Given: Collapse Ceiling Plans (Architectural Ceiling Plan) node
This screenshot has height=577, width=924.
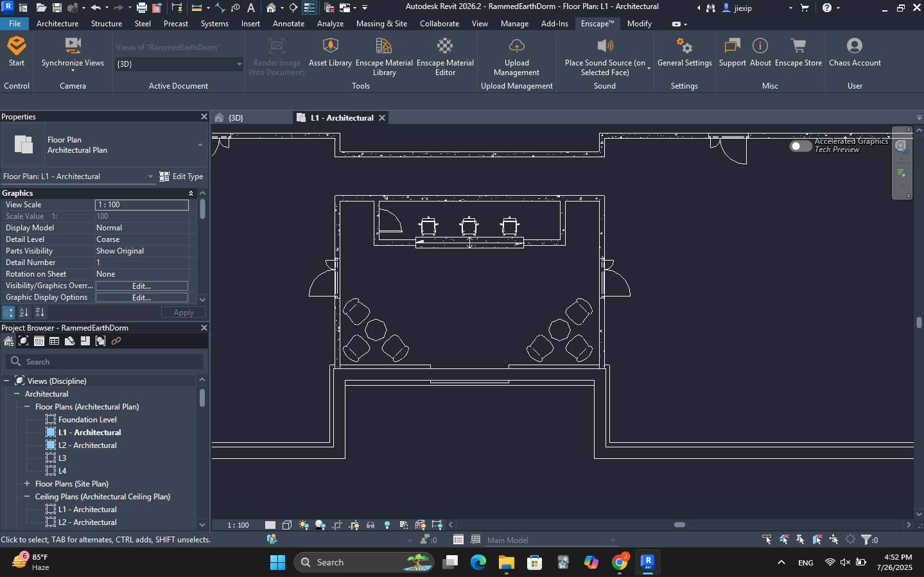Looking at the screenshot, I should [x=27, y=497].
